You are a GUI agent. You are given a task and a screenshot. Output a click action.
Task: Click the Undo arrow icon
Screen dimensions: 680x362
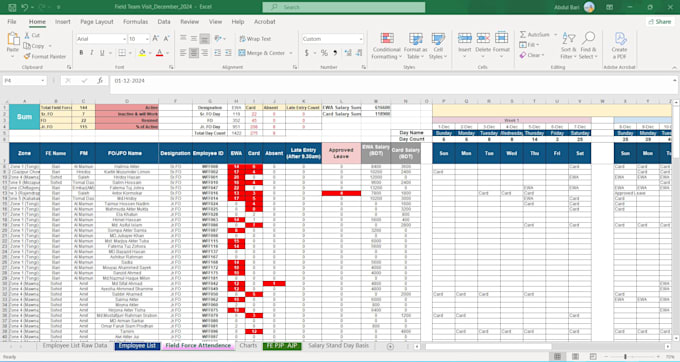click(25, 7)
